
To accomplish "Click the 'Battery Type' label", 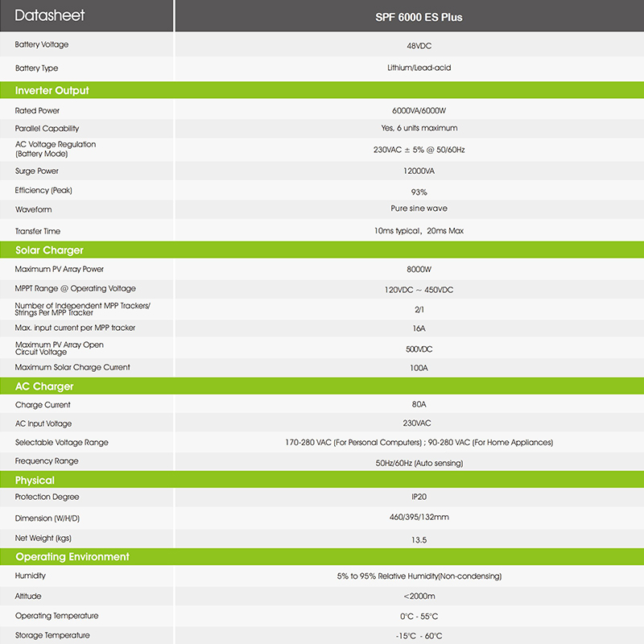I will [x=36, y=68].
